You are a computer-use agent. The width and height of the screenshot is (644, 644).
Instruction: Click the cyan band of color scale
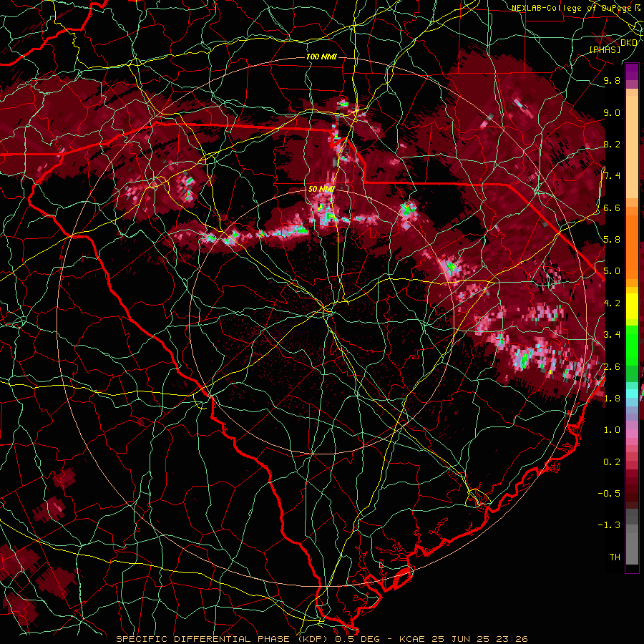click(x=632, y=393)
